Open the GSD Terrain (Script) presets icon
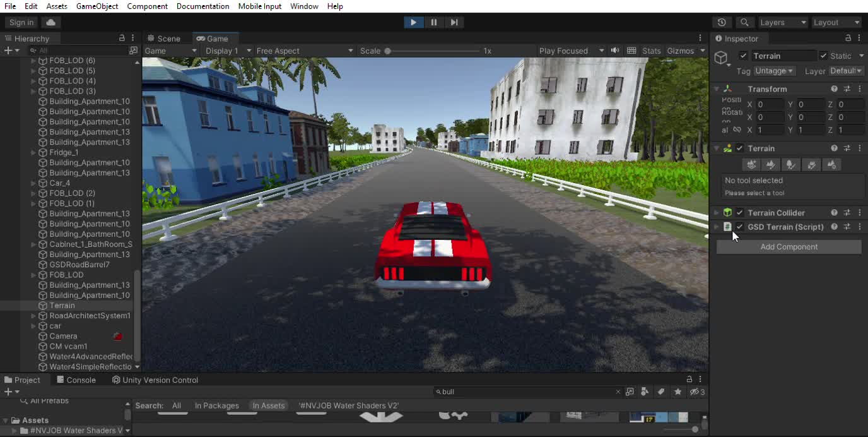The image size is (868, 437). pos(847,227)
